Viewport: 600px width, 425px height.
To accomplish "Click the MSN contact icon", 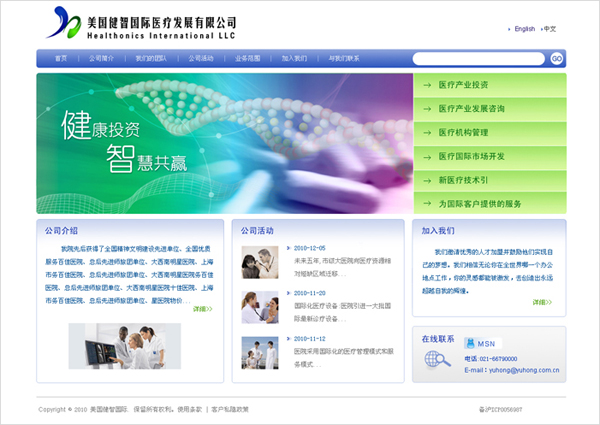I will coord(472,343).
